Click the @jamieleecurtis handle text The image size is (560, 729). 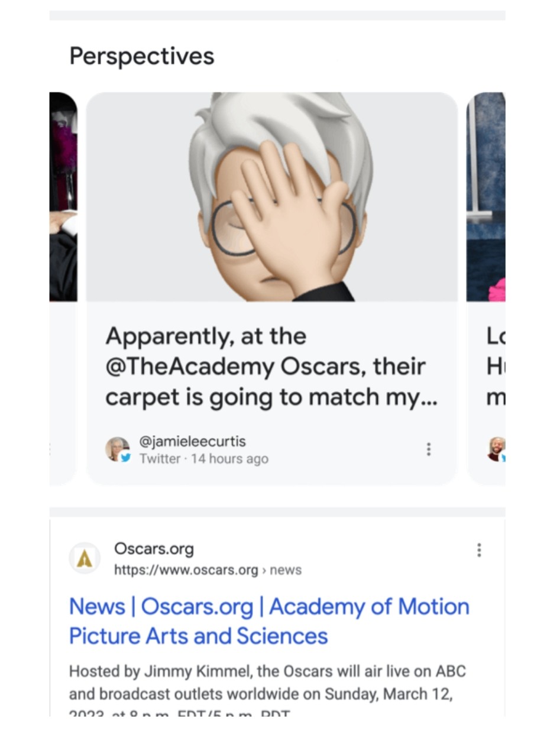pos(192,441)
